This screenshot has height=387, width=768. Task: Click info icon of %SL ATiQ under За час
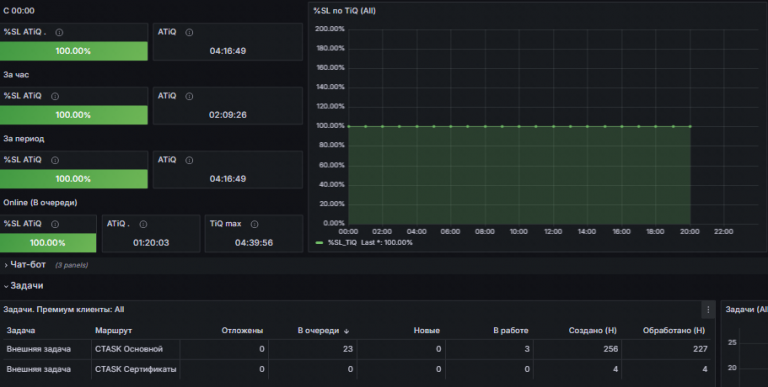coord(55,96)
